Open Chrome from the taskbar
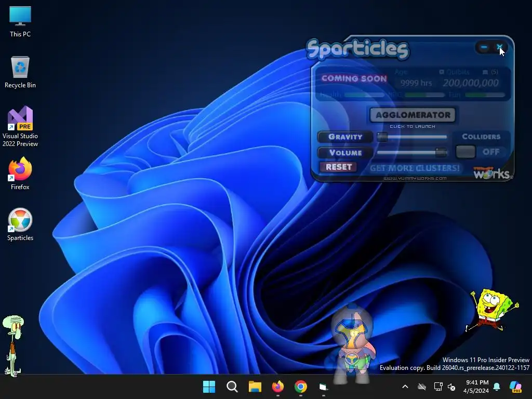Image resolution: width=532 pixels, height=399 pixels. [301, 387]
